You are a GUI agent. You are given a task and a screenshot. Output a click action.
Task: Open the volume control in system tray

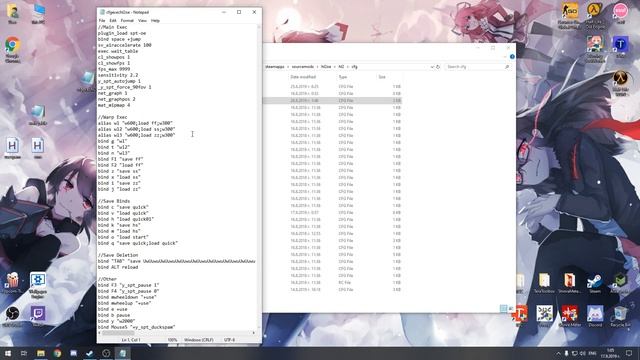tap(582, 353)
